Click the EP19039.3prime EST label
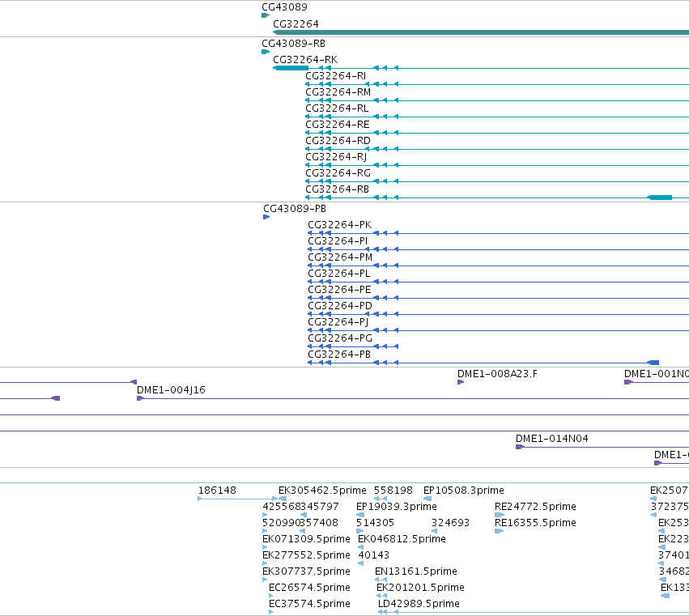This screenshot has height=616, width=689. (x=397, y=507)
